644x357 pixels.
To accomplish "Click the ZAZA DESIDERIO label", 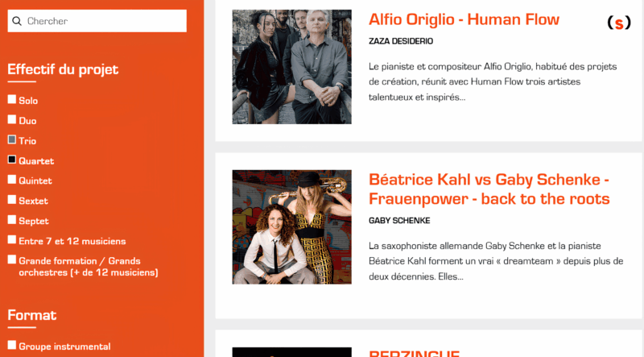I will click(x=400, y=41).
